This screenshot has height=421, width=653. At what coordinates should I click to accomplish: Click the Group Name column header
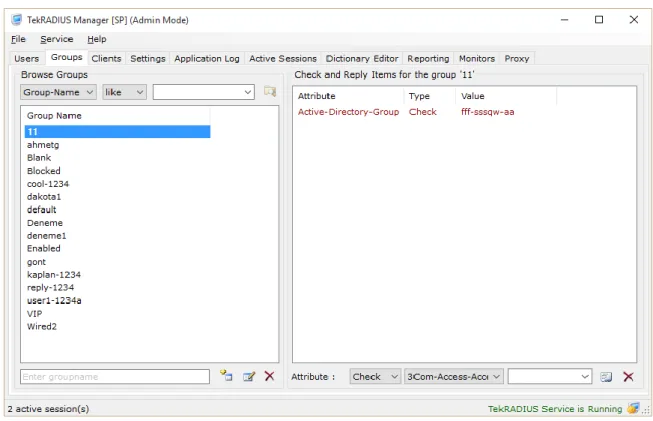[x=117, y=116]
